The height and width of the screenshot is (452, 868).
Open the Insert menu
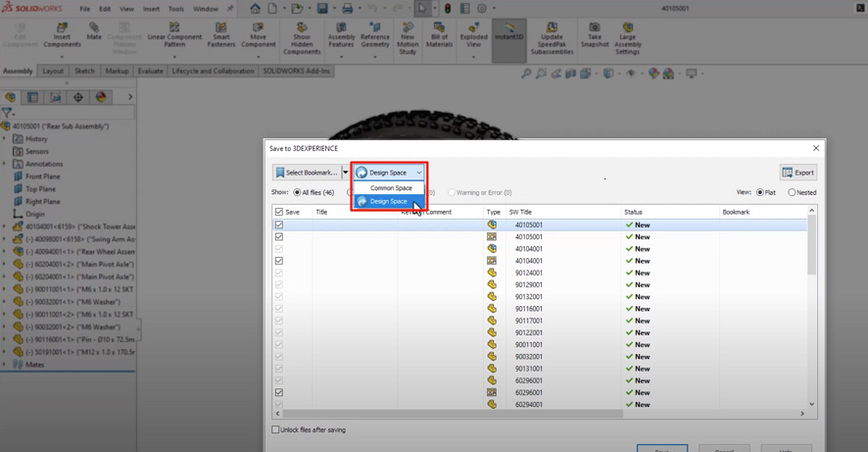[149, 8]
